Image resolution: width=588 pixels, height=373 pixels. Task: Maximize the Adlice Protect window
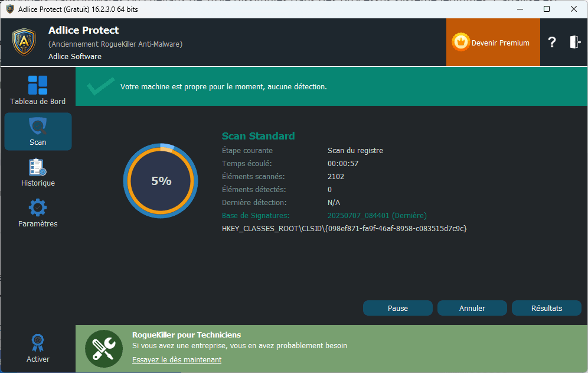tap(547, 9)
